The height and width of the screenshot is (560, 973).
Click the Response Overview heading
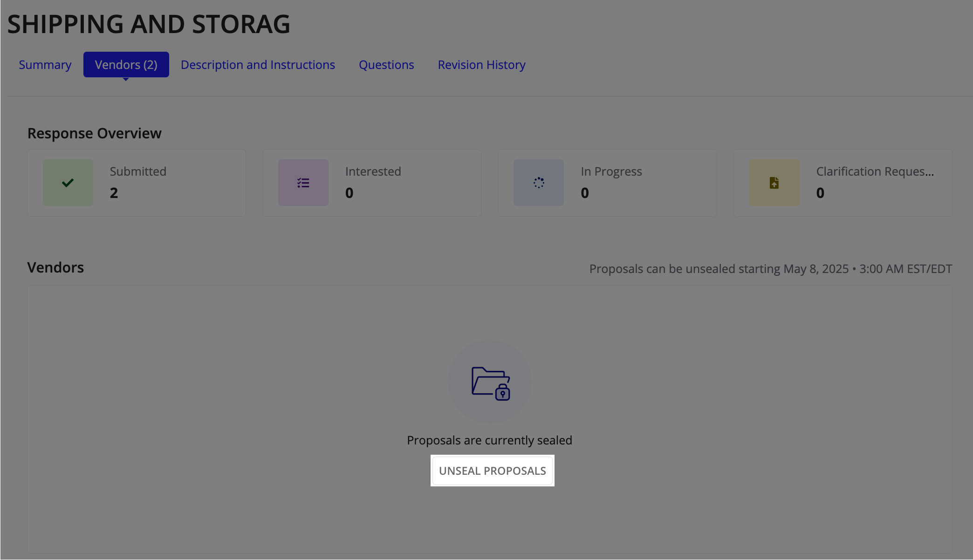click(95, 133)
